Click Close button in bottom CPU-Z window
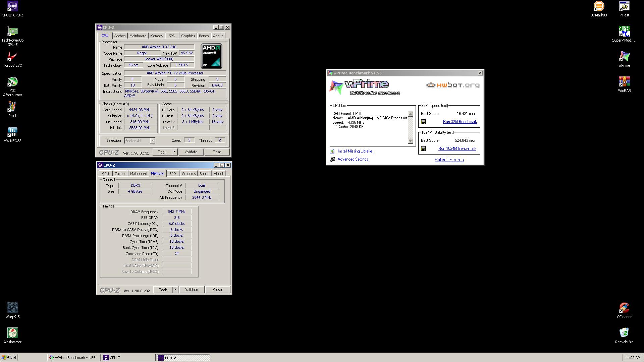The width and height of the screenshot is (644, 362). tap(217, 290)
